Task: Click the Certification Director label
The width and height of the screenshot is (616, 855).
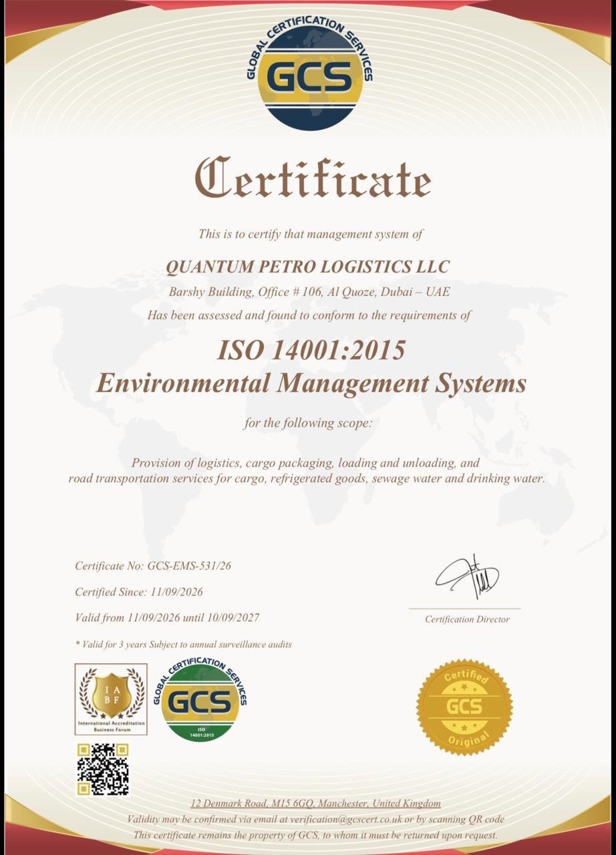Action: coord(467,619)
